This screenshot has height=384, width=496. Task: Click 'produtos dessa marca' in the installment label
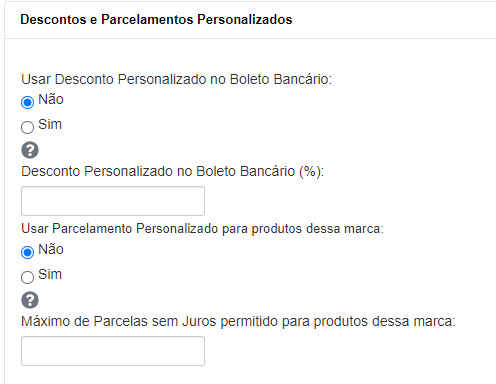coord(318,229)
